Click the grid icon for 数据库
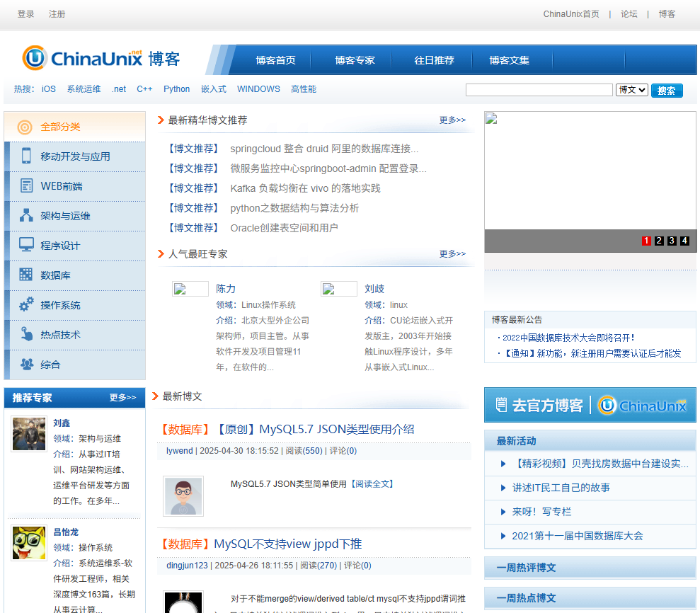 coord(26,275)
